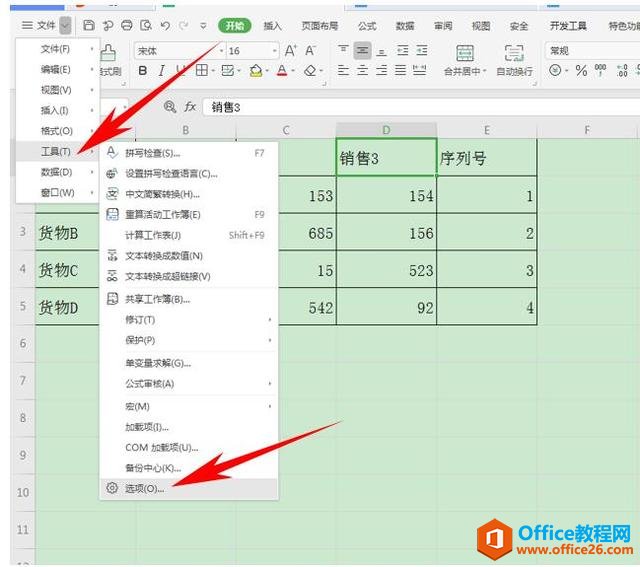Click column F header
Viewport: 640px width, 567px height.
click(x=587, y=130)
